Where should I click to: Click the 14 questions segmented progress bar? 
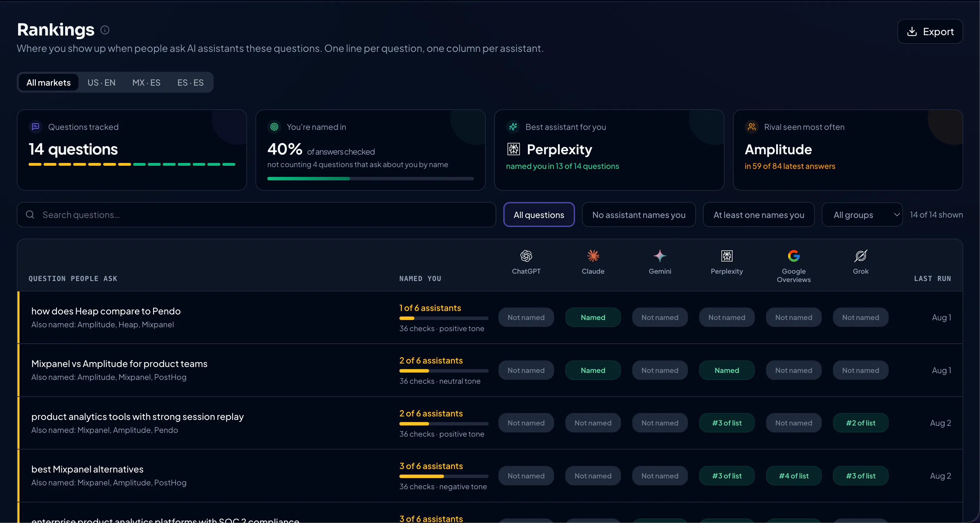(132, 164)
